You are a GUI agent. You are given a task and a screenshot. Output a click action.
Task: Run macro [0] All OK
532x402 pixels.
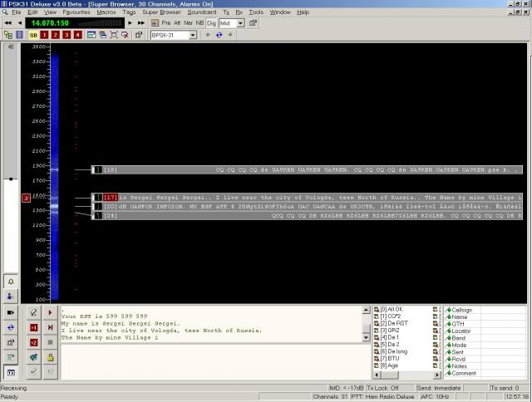tap(389, 309)
